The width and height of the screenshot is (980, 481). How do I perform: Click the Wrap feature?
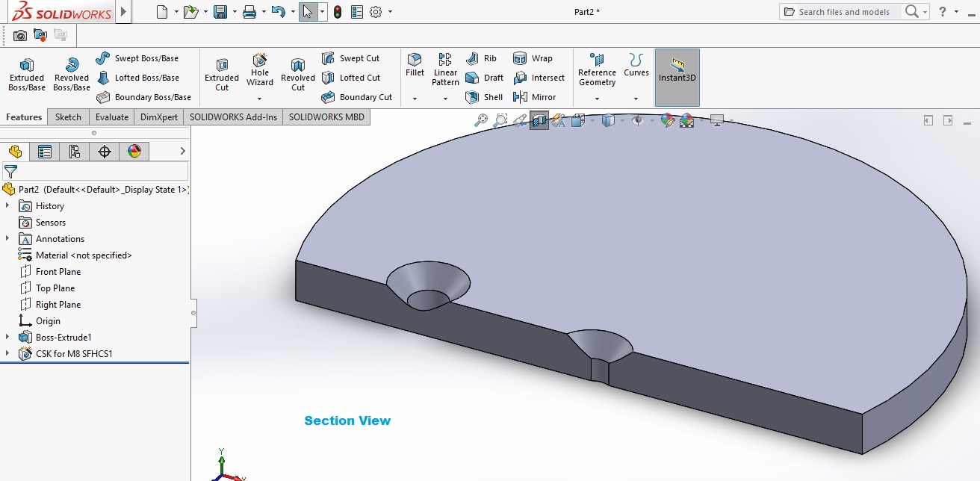coord(533,58)
